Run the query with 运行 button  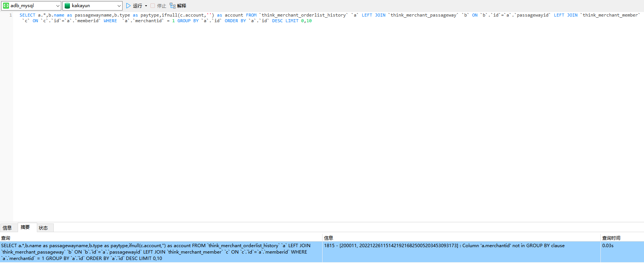pyautogui.click(x=134, y=6)
